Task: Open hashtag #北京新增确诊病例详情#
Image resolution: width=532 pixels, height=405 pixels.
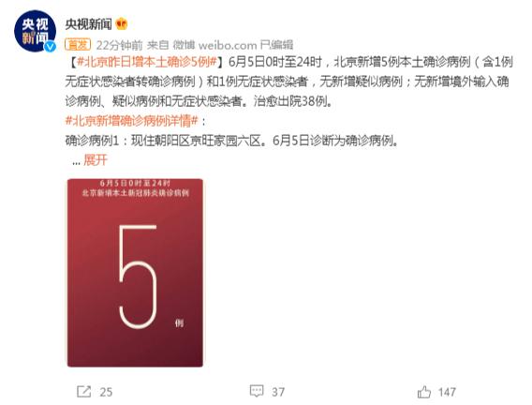Action: (x=132, y=121)
